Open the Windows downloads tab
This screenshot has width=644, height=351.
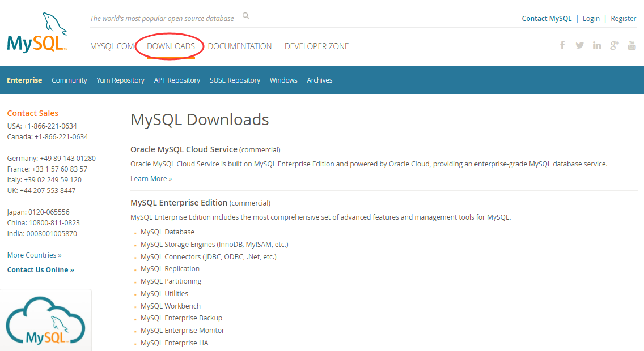[283, 80]
